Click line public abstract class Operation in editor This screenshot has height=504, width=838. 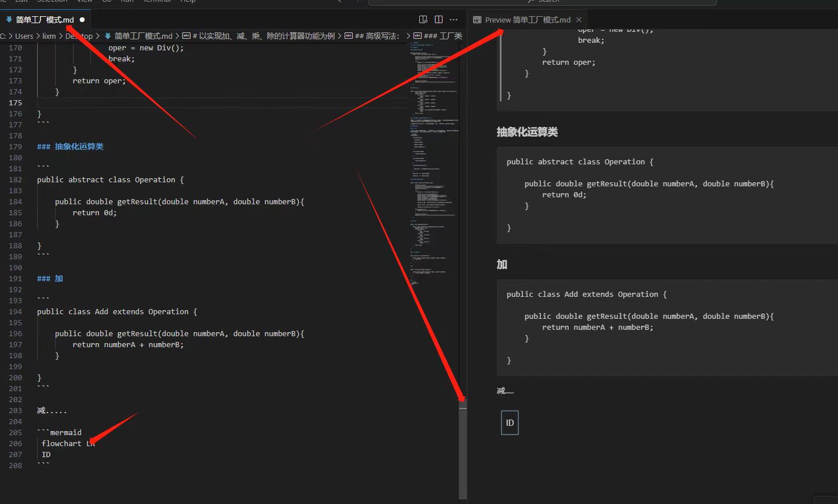point(110,179)
